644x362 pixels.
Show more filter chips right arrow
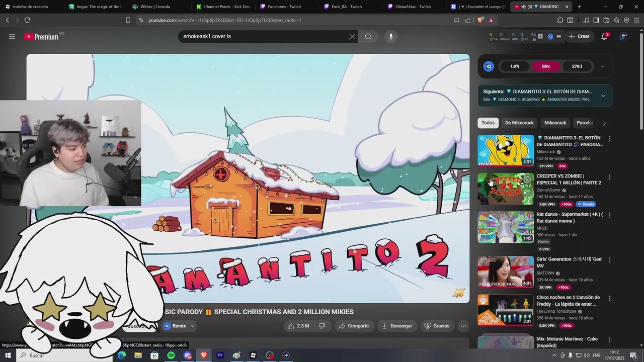click(x=604, y=123)
